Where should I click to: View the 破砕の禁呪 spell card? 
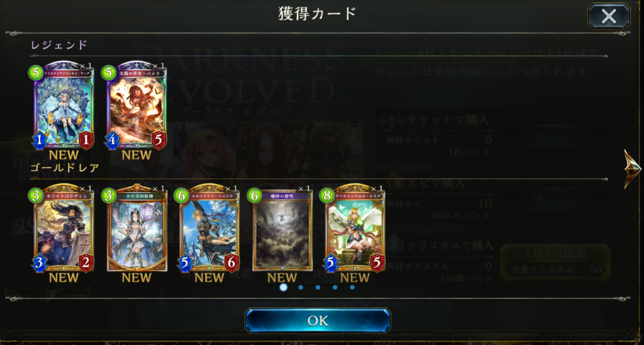[282, 229]
